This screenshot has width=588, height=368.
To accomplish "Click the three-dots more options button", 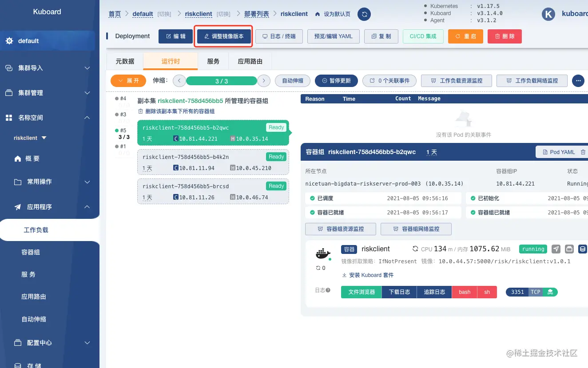I will click(578, 81).
